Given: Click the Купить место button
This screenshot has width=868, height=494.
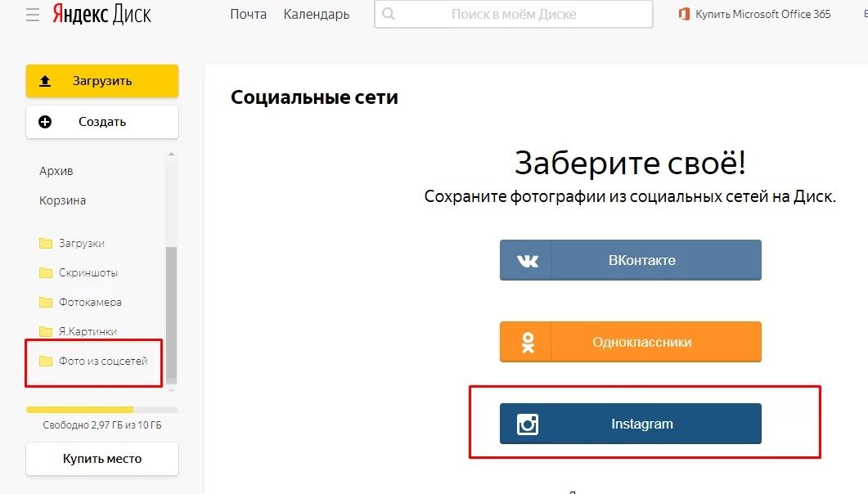Looking at the screenshot, I should tap(102, 459).
